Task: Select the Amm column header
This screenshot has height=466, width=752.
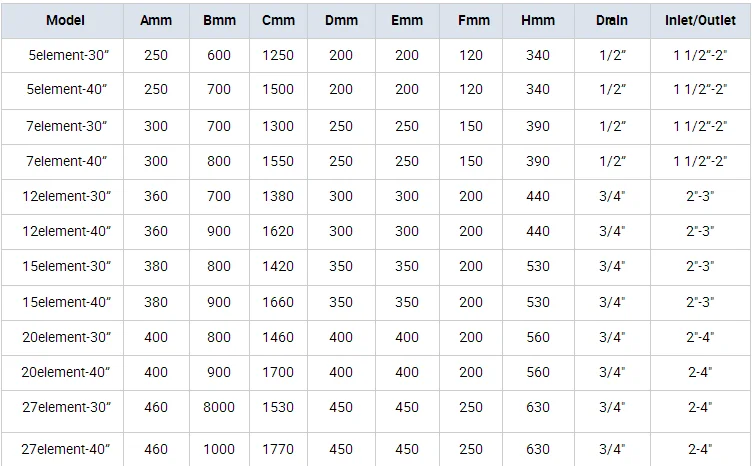Action: pos(156,20)
